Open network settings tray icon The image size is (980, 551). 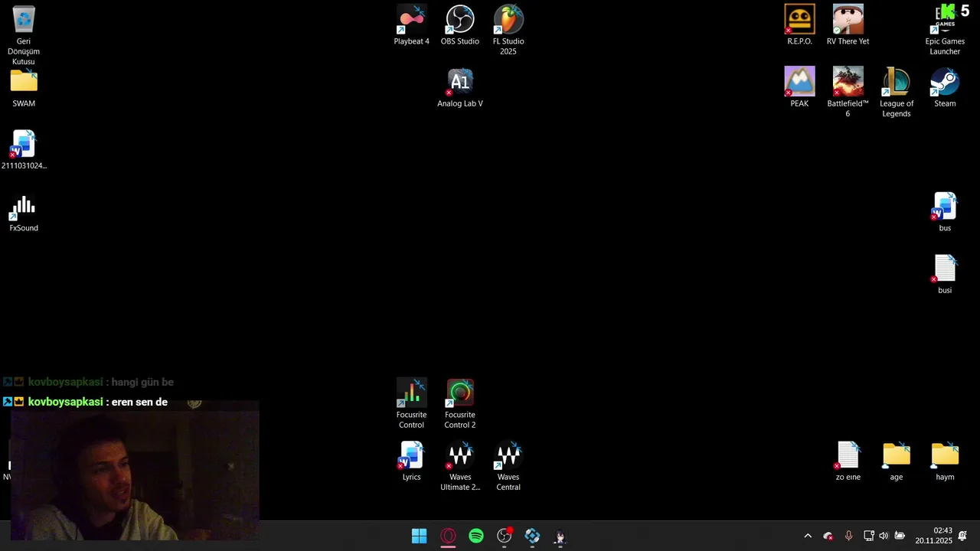tap(869, 536)
